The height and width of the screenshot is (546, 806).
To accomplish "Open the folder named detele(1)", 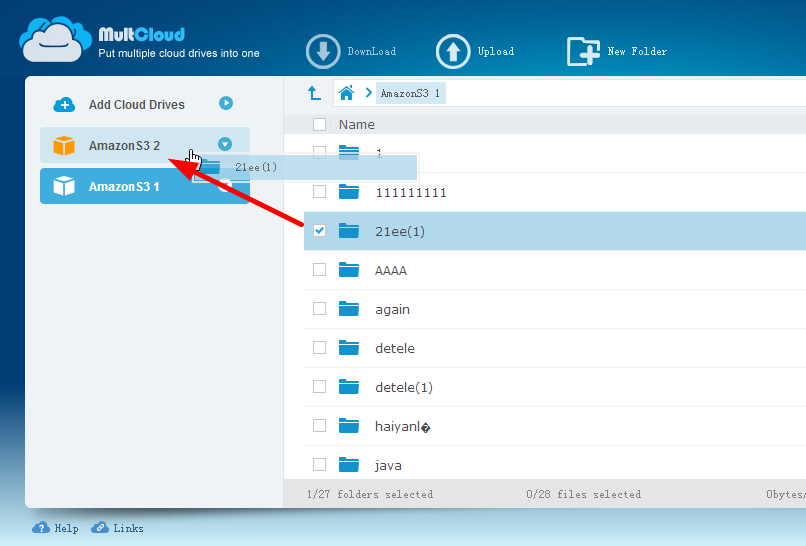I will click(404, 387).
